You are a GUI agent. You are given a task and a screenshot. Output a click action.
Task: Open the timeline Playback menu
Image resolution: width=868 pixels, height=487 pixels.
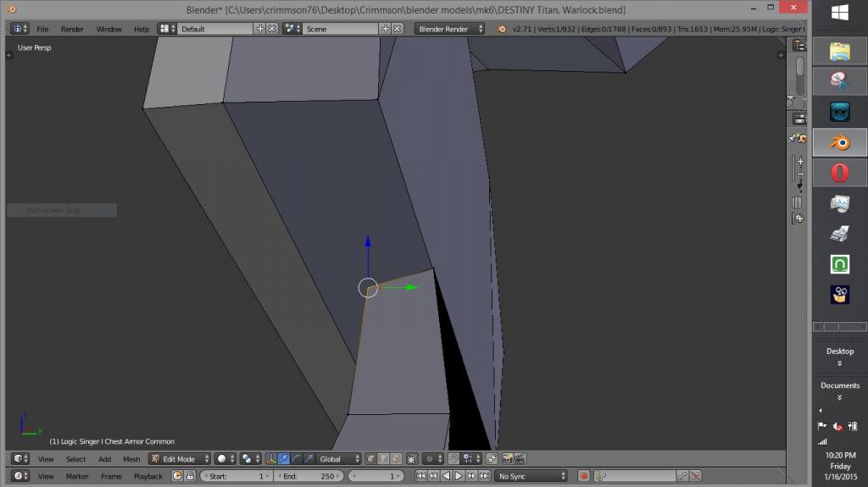(x=148, y=476)
